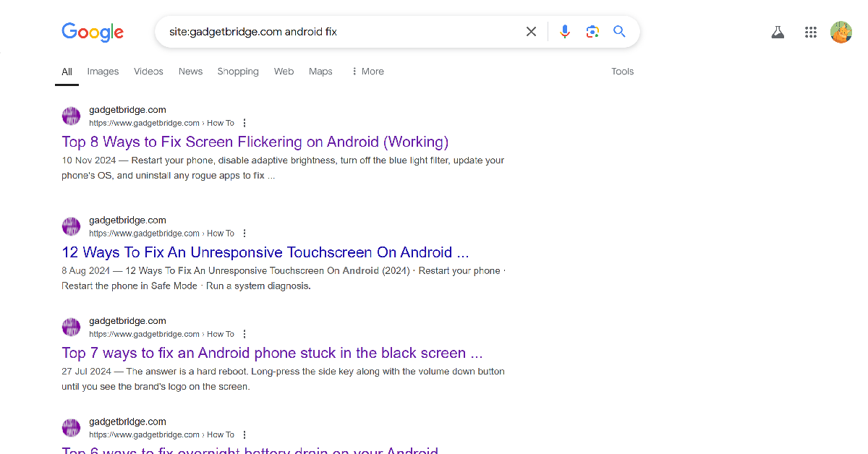Image resolution: width=868 pixels, height=454 pixels.
Task: Click URL breadcrumb of black screen result
Action: [161, 334]
